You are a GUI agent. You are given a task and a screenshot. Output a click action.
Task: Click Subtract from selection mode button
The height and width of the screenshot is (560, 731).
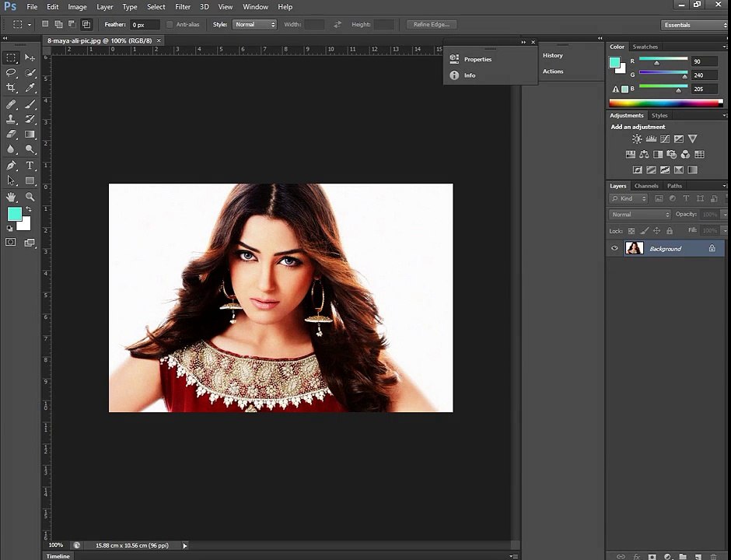click(x=72, y=24)
